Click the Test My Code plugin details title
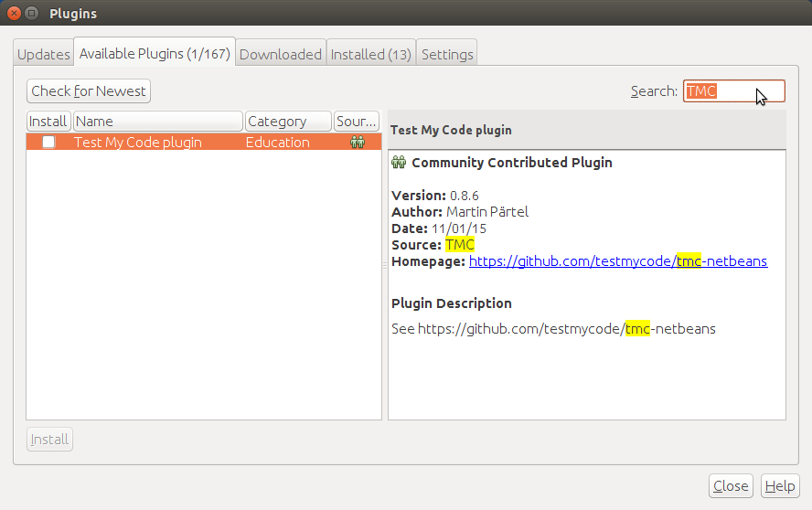 [x=451, y=130]
